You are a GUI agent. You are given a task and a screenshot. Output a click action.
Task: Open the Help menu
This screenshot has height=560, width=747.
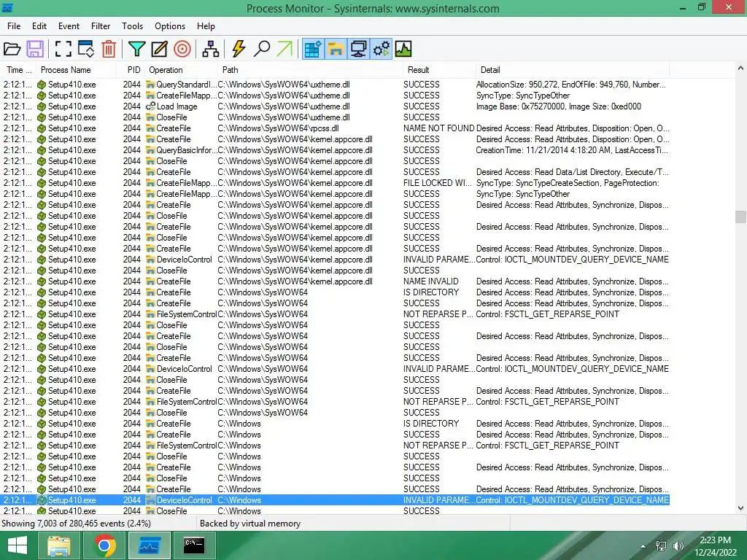[206, 26]
